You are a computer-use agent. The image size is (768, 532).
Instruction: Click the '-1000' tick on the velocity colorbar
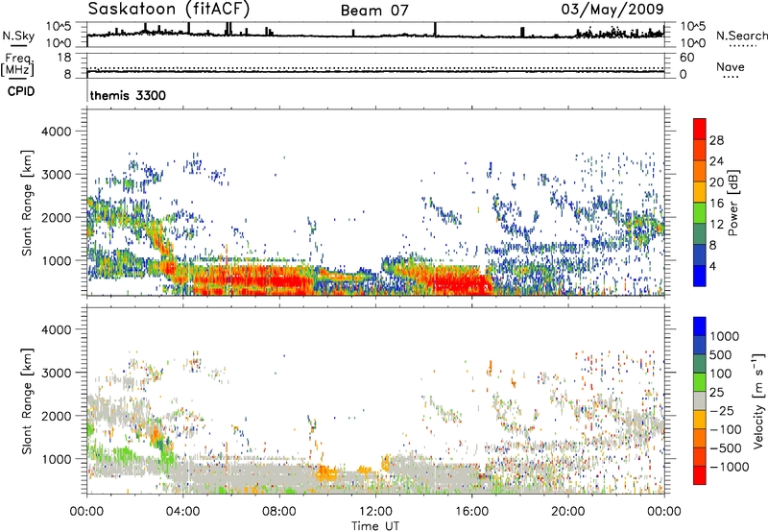click(x=729, y=467)
